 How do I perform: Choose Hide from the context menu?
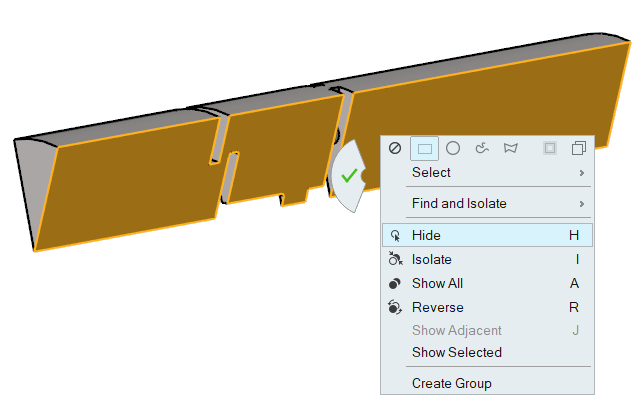(x=487, y=235)
